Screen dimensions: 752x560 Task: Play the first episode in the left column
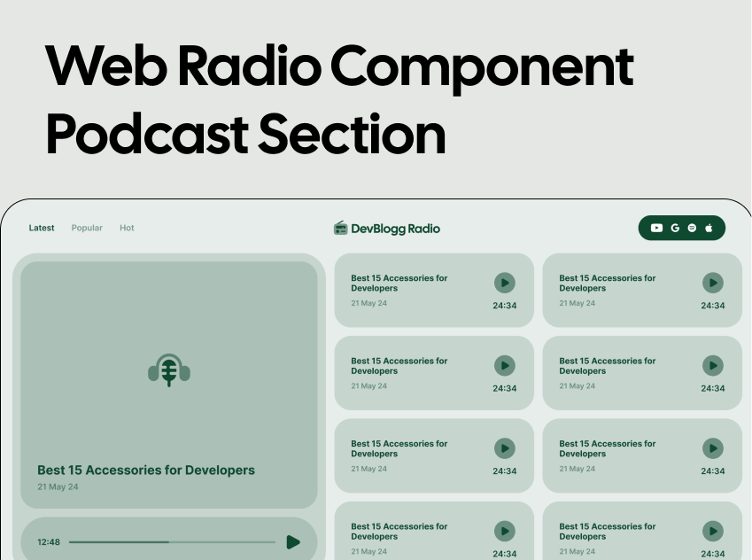[x=504, y=283]
